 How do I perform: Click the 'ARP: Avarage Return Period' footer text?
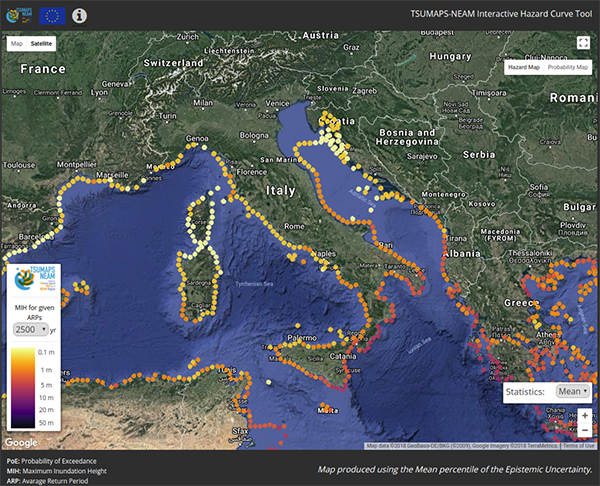coord(47,481)
